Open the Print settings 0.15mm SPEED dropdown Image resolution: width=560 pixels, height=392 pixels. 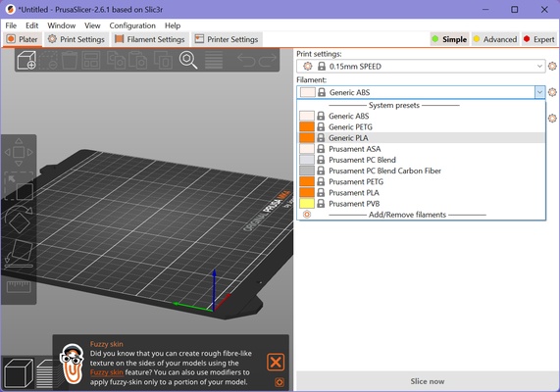click(421, 67)
